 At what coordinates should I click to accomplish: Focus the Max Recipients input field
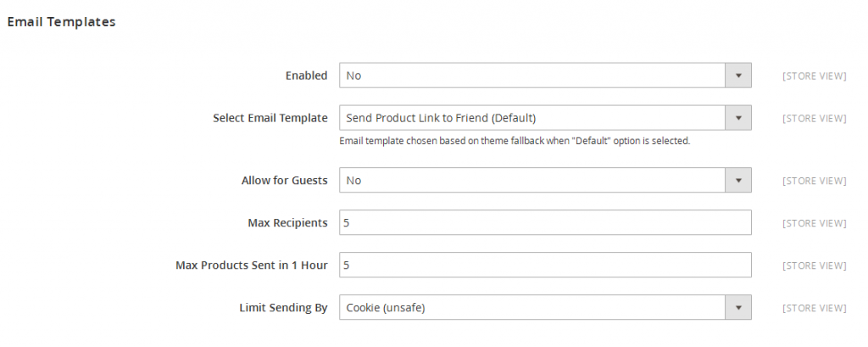tap(544, 223)
